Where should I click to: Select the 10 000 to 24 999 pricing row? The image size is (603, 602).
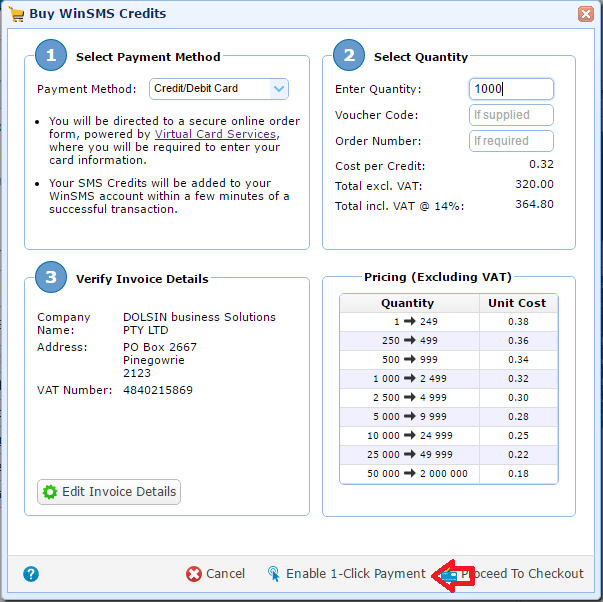pyautogui.click(x=448, y=435)
